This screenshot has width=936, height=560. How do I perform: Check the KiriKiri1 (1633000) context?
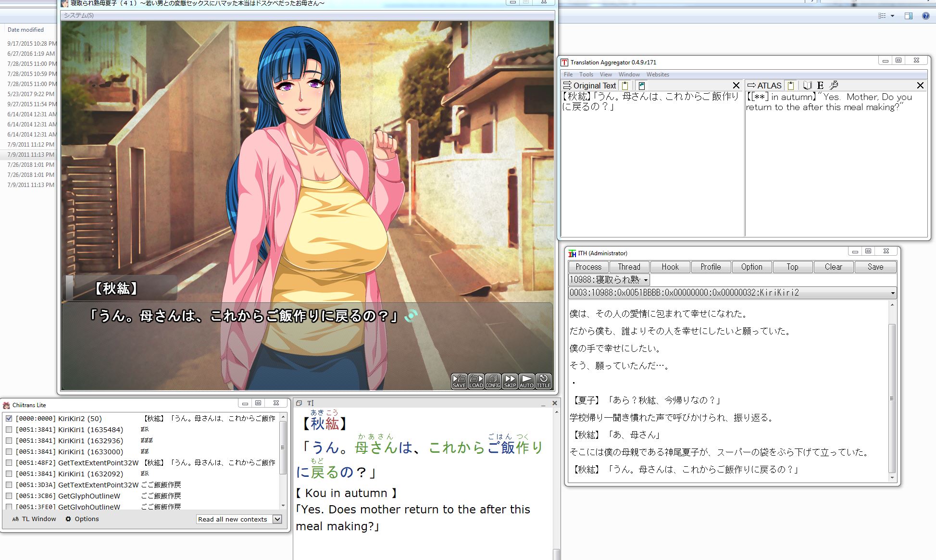pyautogui.click(x=9, y=452)
